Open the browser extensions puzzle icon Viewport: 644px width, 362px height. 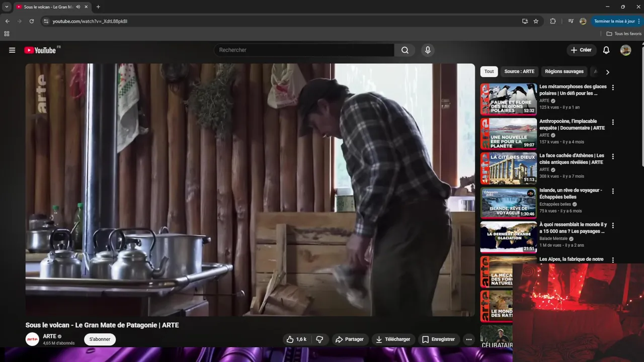(x=553, y=21)
